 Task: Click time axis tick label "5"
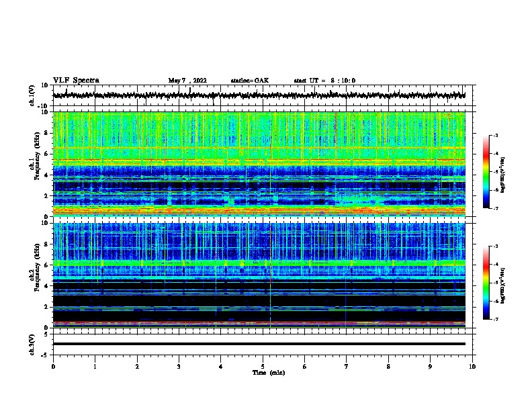pos(263,367)
